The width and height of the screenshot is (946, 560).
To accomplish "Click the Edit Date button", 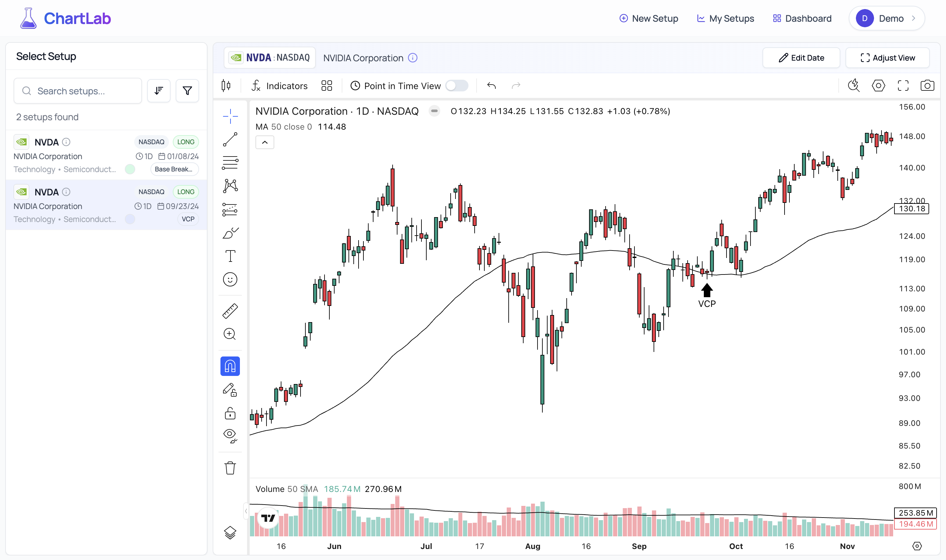I will tap(801, 58).
